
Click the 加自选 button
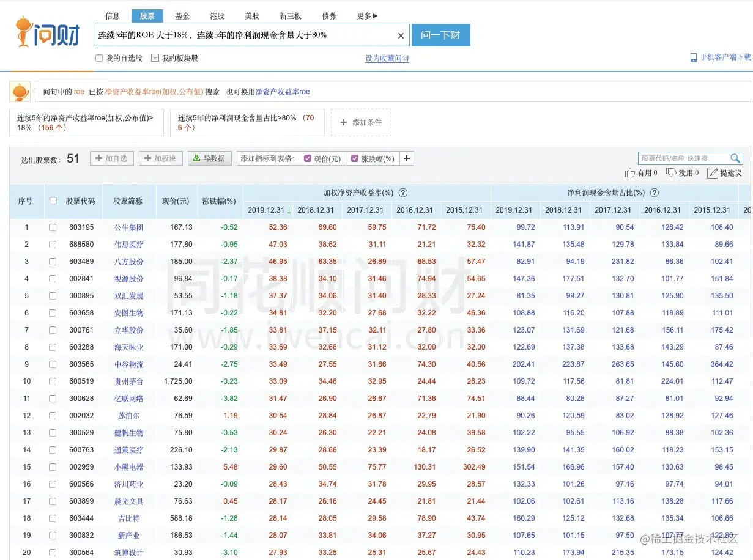(x=112, y=158)
